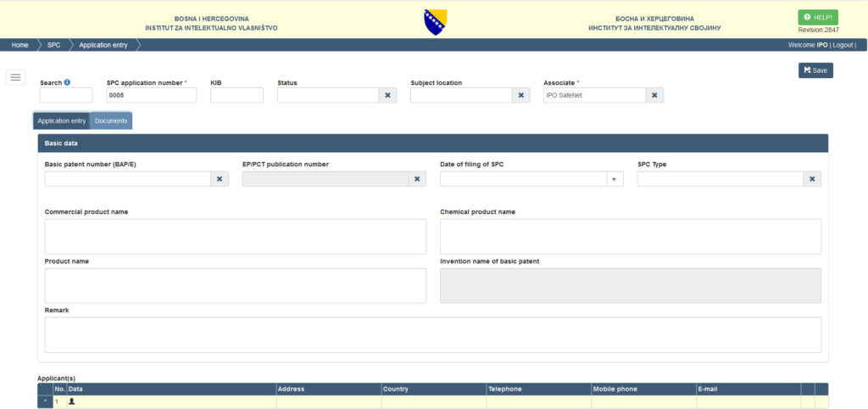Open the Status combo box

coord(328,95)
